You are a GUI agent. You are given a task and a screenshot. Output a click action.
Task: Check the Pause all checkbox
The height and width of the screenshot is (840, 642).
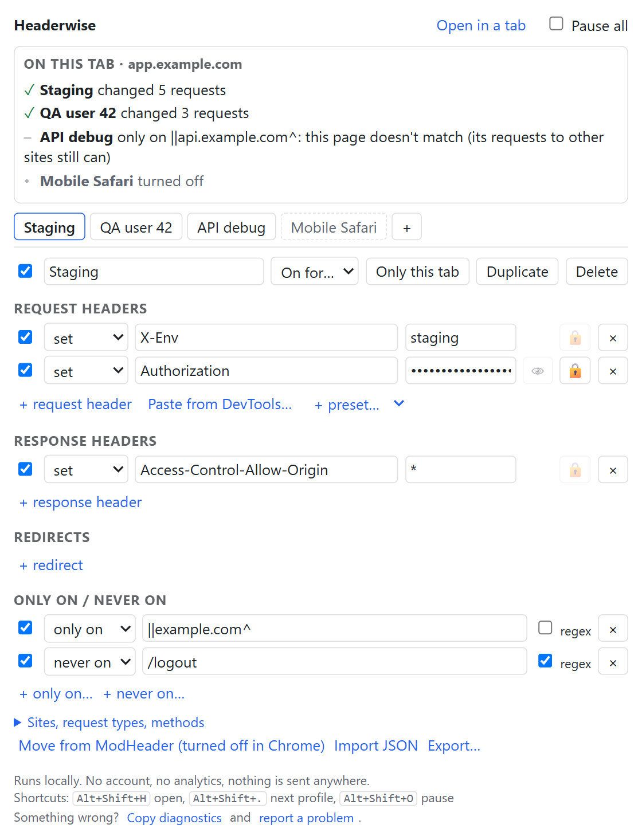(556, 23)
